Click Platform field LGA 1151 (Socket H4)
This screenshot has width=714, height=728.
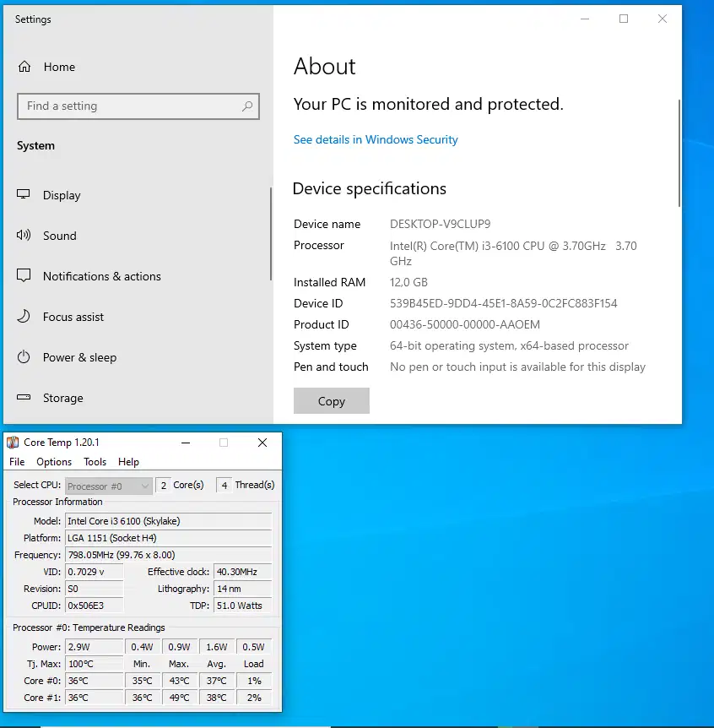pyautogui.click(x=169, y=538)
